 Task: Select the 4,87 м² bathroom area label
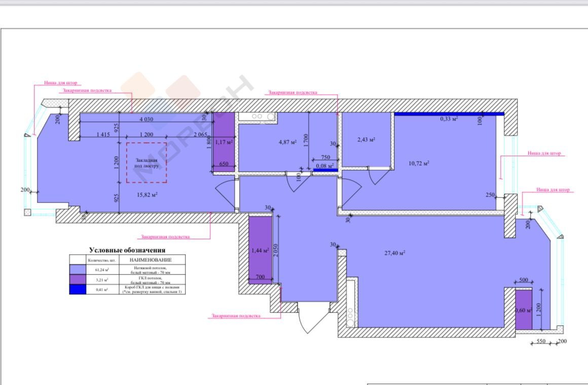(288, 142)
